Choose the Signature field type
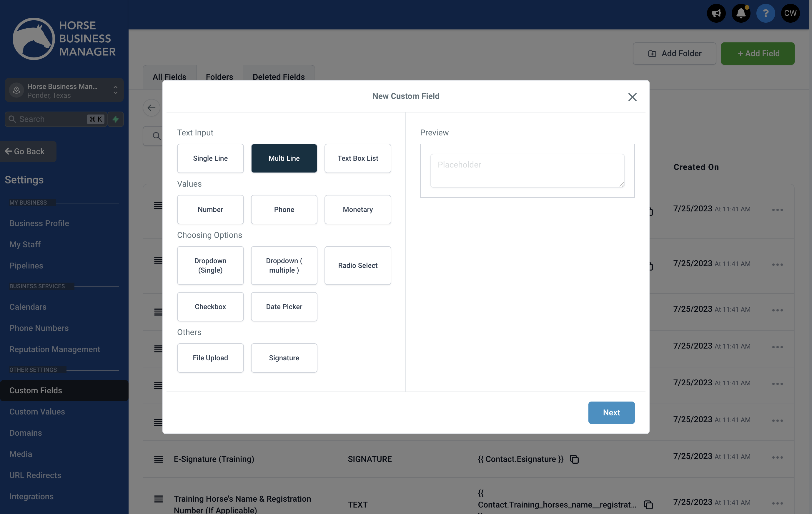 (x=284, y=358)
